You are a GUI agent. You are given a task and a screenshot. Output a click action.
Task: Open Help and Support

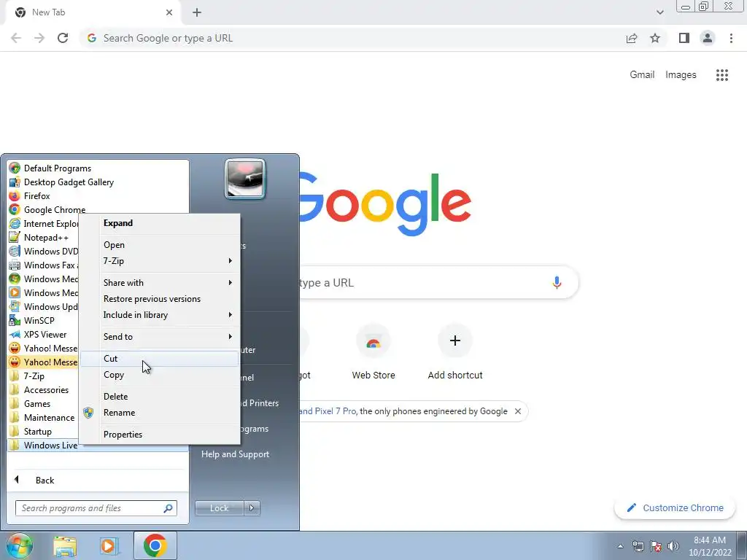click(236, 454)
